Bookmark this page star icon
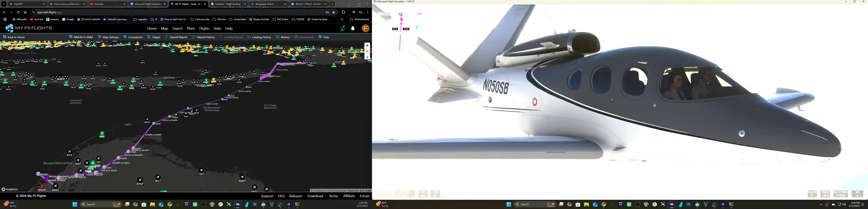Screen dimensions: 868x209 (334, 12)
